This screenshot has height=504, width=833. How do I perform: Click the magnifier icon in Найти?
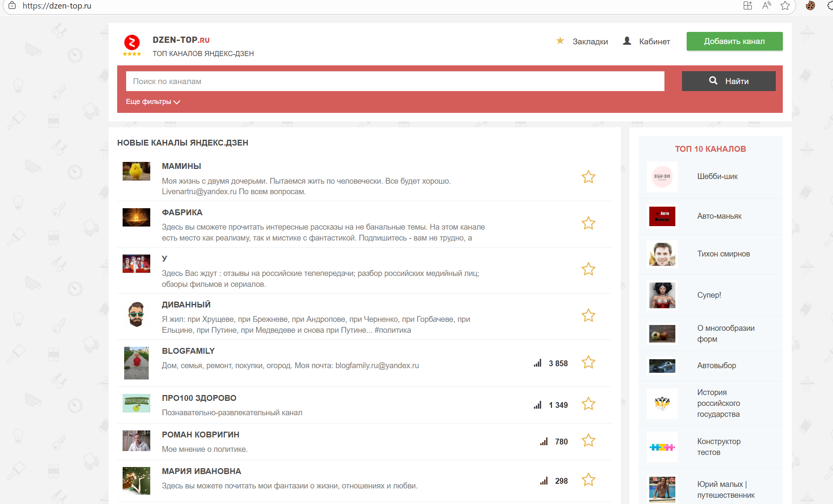pyautogui.click(x=713, y=80)
